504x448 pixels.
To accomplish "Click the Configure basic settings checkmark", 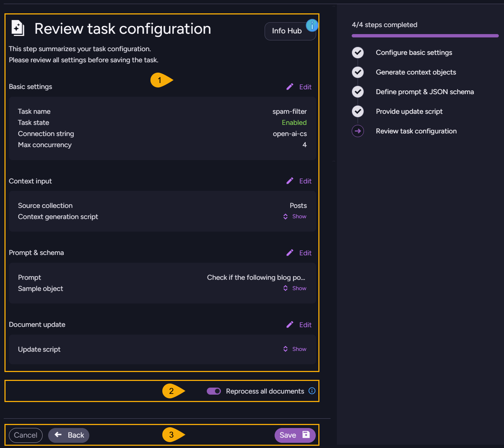I will pyautogui.click(x=358, y=52).
